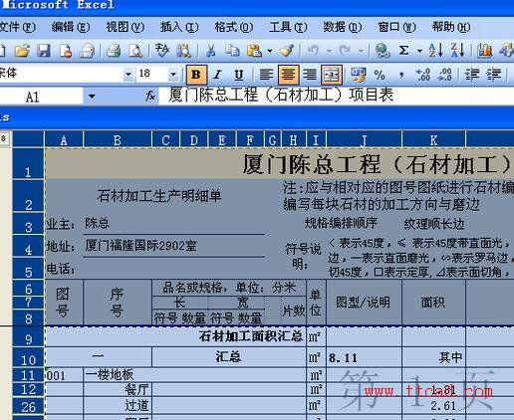Click the E-mail envelope icon
The height and width of the screenshot is (420, 514).
87,51
